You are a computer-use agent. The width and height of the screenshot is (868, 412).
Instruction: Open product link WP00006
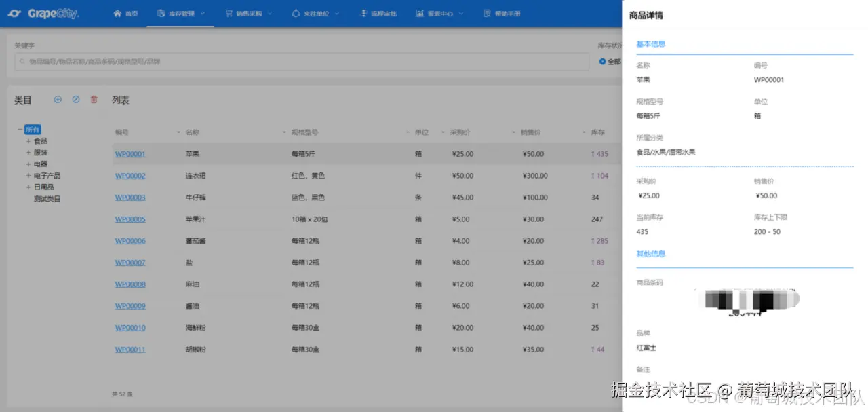coord(130,241)
